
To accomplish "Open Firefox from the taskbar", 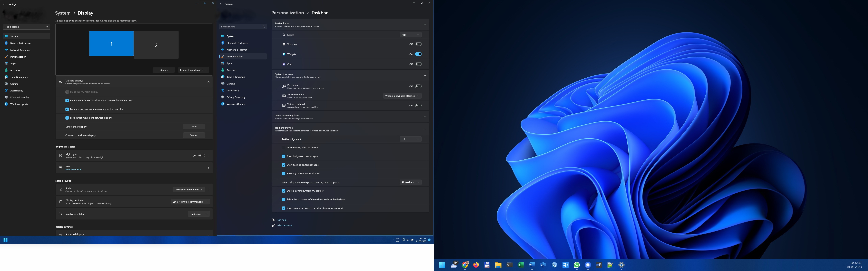I will [476, 265].
